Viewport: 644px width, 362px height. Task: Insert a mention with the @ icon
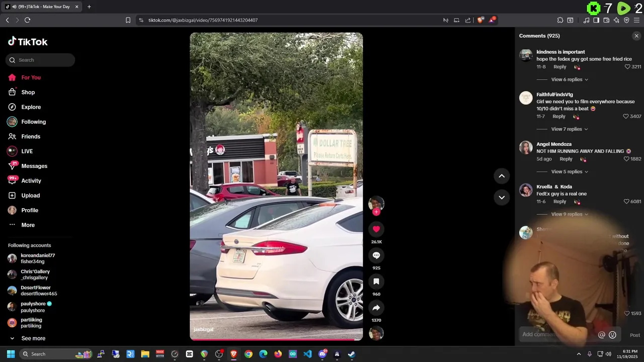pyautogui.click(x=602, y=335)
